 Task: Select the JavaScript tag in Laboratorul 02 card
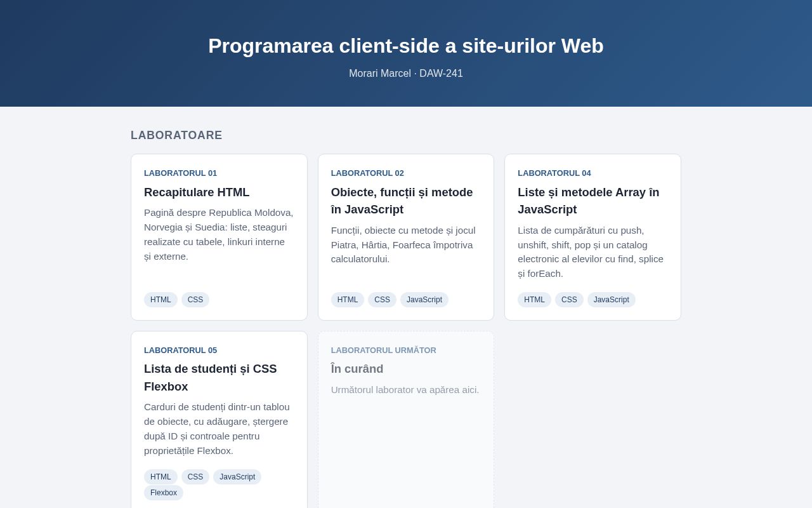point(424,300)
